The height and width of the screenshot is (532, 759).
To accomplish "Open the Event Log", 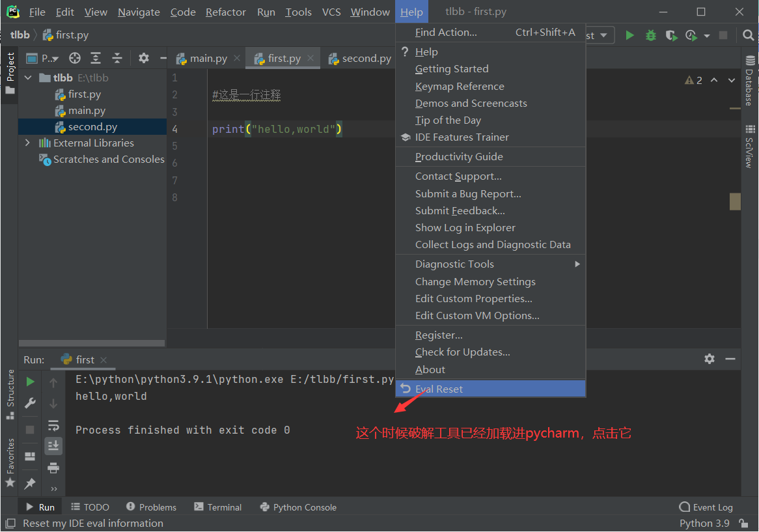I will click(x=706, y=507).
